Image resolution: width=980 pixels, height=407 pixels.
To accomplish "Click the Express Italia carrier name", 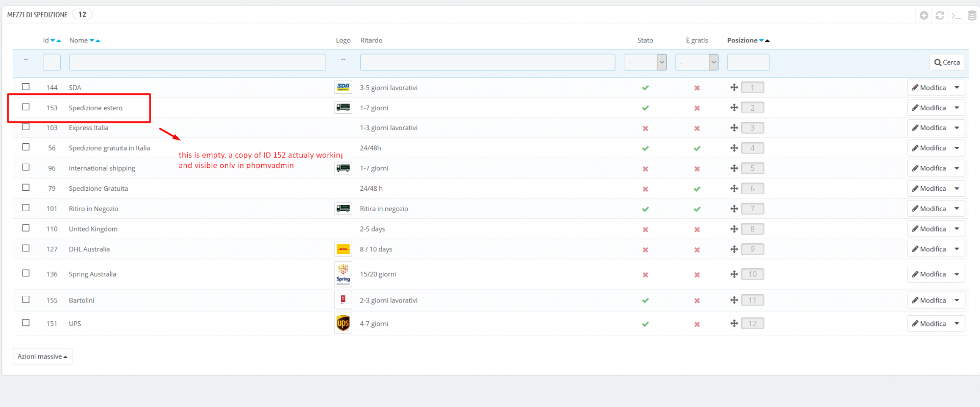I will [x=88, y=128].
